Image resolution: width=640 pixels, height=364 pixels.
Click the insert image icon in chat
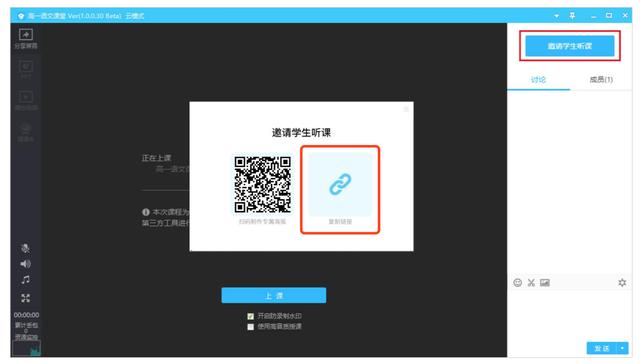(x=545, y=282)
